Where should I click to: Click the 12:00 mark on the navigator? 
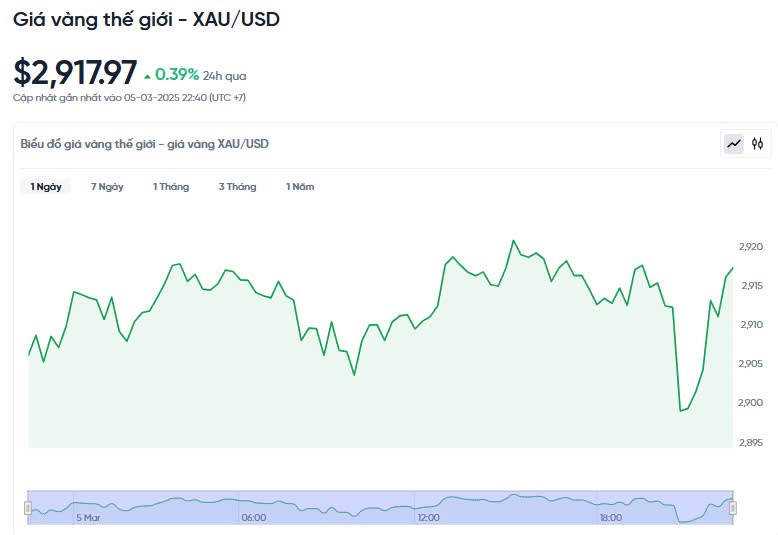[428, 518]
